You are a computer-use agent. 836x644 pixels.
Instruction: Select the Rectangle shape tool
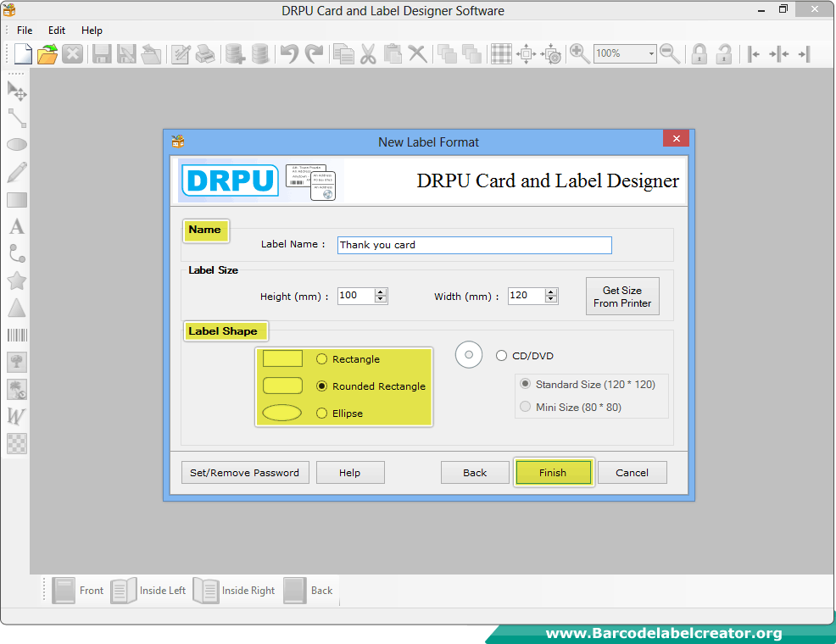point(17,200)
